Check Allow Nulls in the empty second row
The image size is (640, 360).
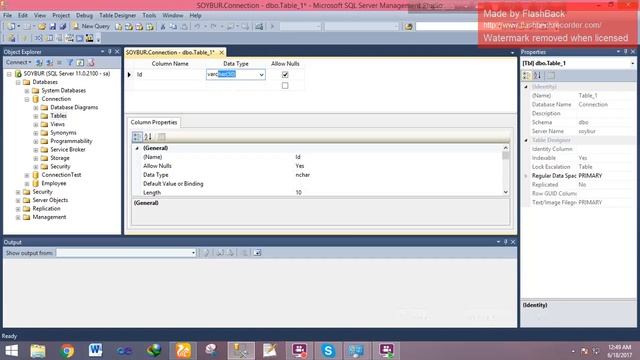(285, 86)
